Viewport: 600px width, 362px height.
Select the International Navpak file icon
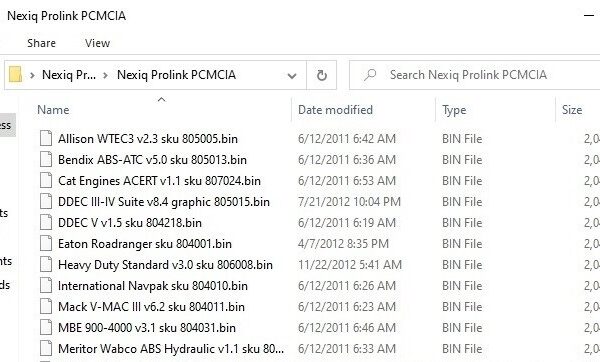46,286
